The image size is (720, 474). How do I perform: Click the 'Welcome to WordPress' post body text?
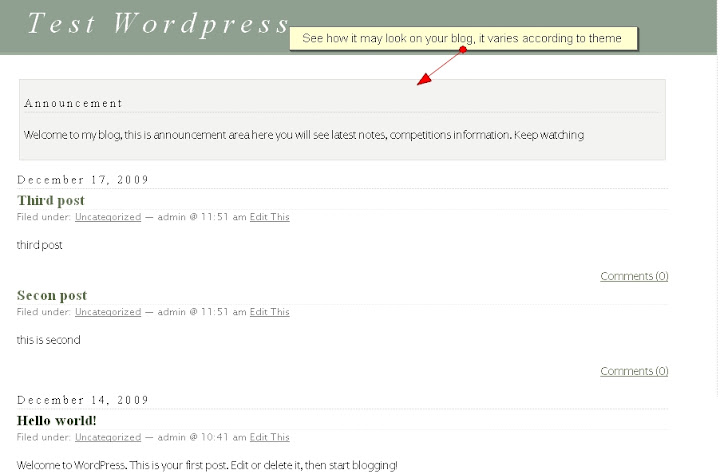coord(207,465)
